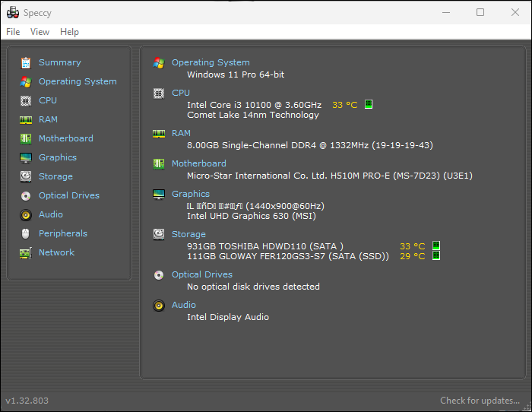Click the Summary clipboard icon in sidebar
The width and height of the screenshot is (532, 412).
click(x=26, y=62)
